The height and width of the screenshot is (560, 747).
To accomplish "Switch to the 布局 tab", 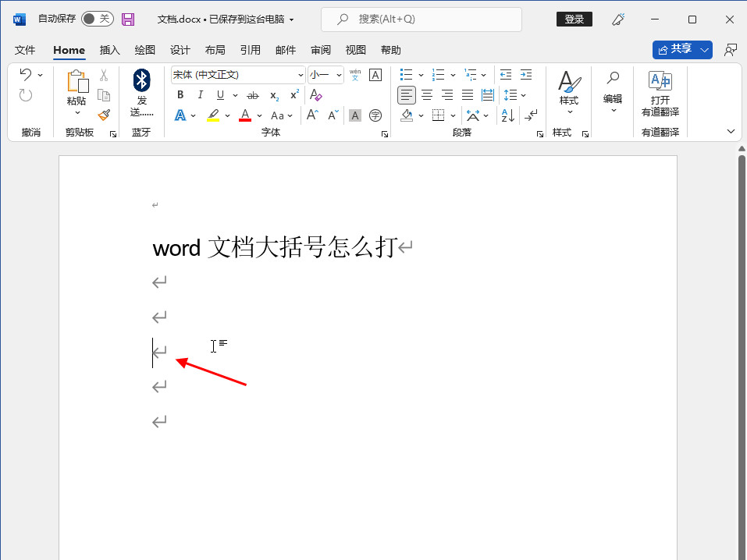I will [215, 50].
